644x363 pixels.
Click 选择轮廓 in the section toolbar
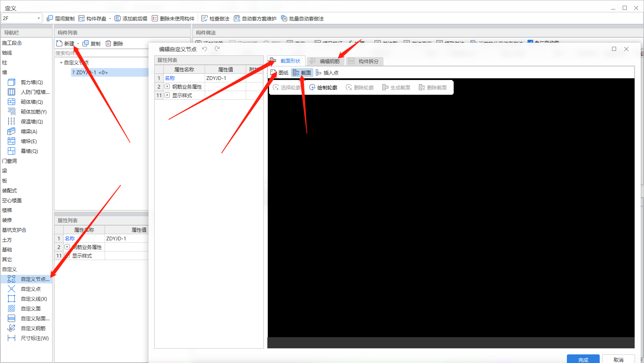(287, 87)
